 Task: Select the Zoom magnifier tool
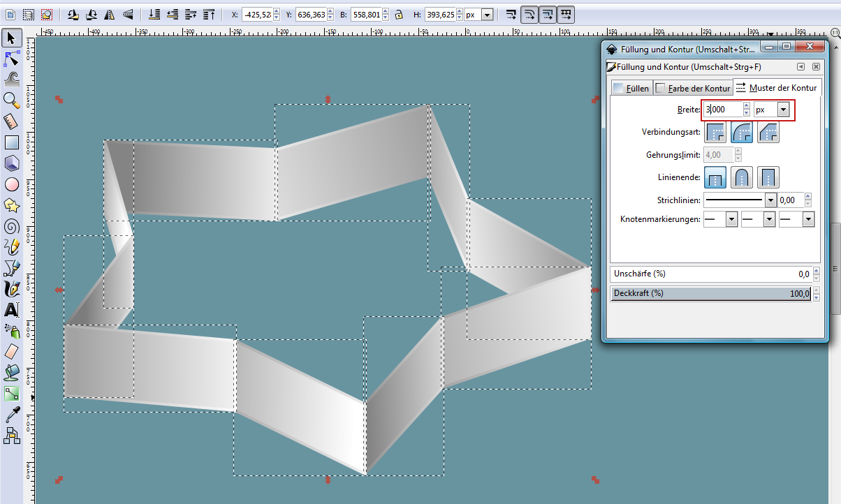tap(11, 100)
